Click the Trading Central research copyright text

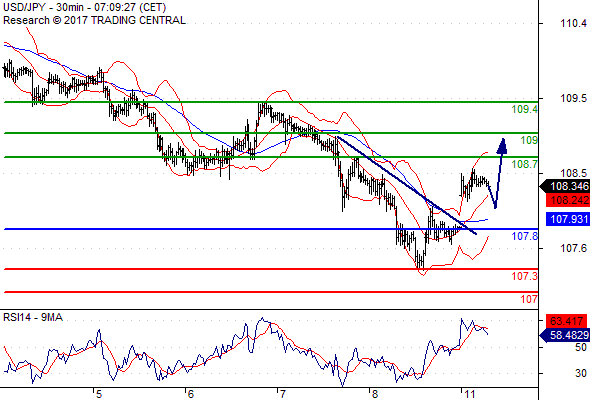[x=94, y=20]
